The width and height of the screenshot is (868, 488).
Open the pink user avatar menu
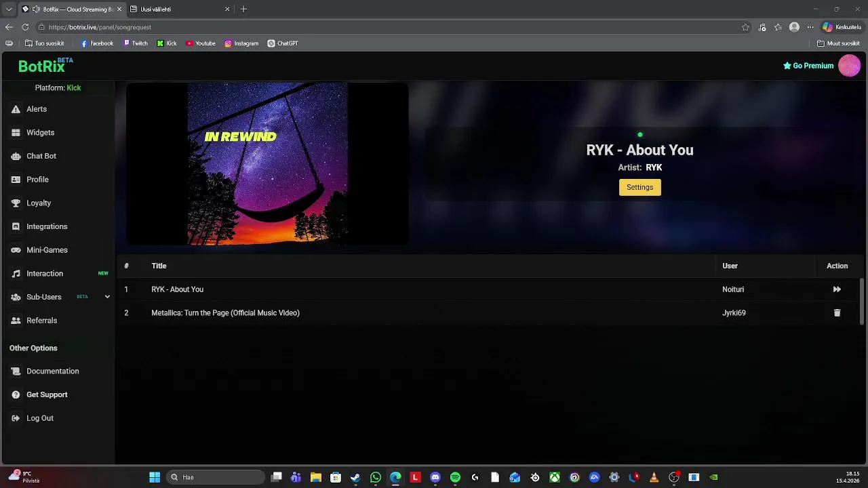click(x=849, y=66)
